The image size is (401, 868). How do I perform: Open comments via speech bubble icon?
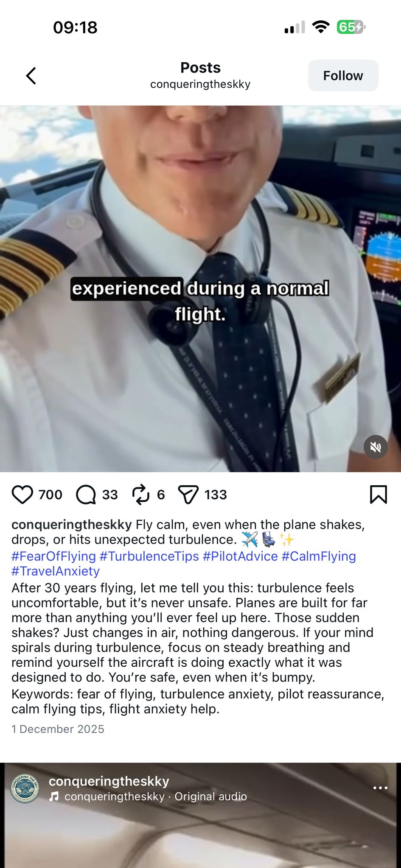tap(86, 495)
